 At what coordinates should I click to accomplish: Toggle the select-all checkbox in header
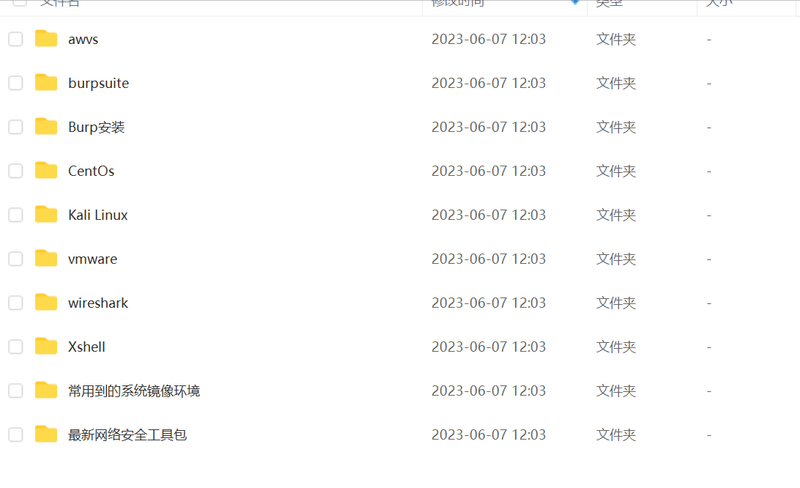(19, 2)
